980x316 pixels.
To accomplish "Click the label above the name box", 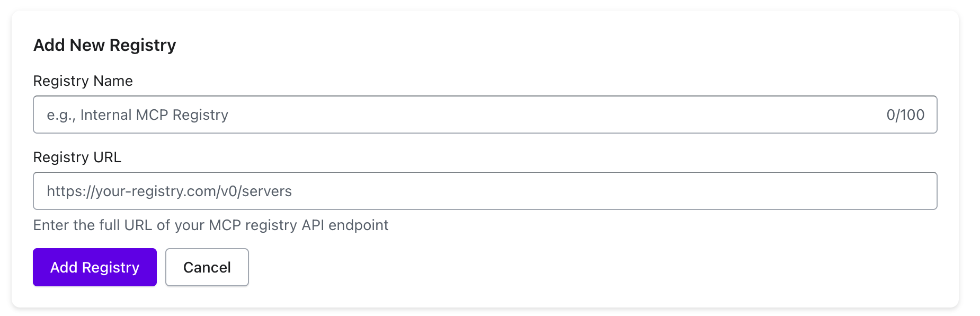I will 83,81.
